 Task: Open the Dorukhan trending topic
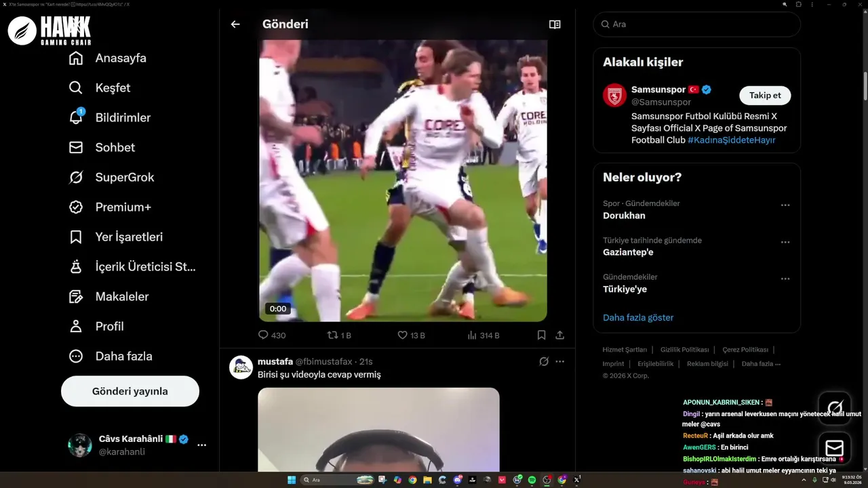point(624,216)
